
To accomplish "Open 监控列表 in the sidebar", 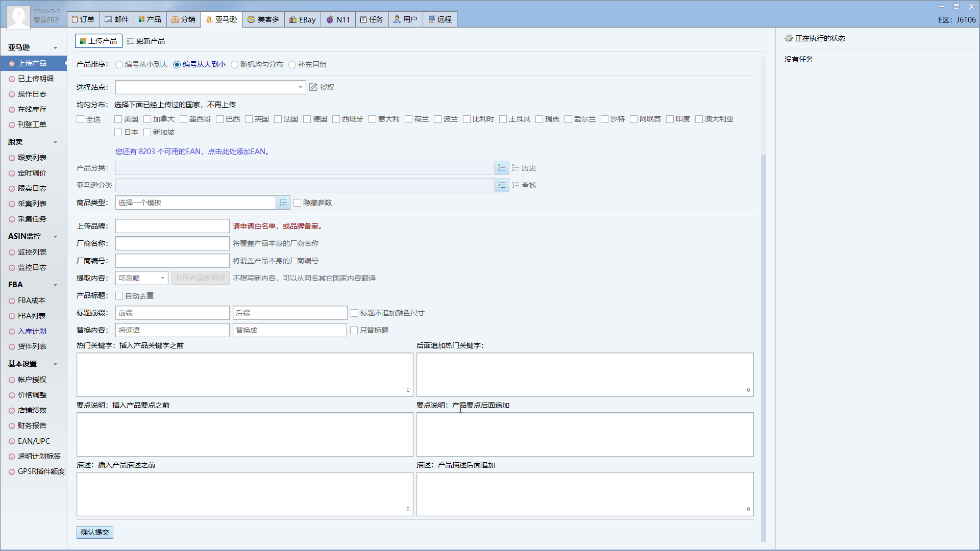I will pyautogui.click(x=33, y=252).
